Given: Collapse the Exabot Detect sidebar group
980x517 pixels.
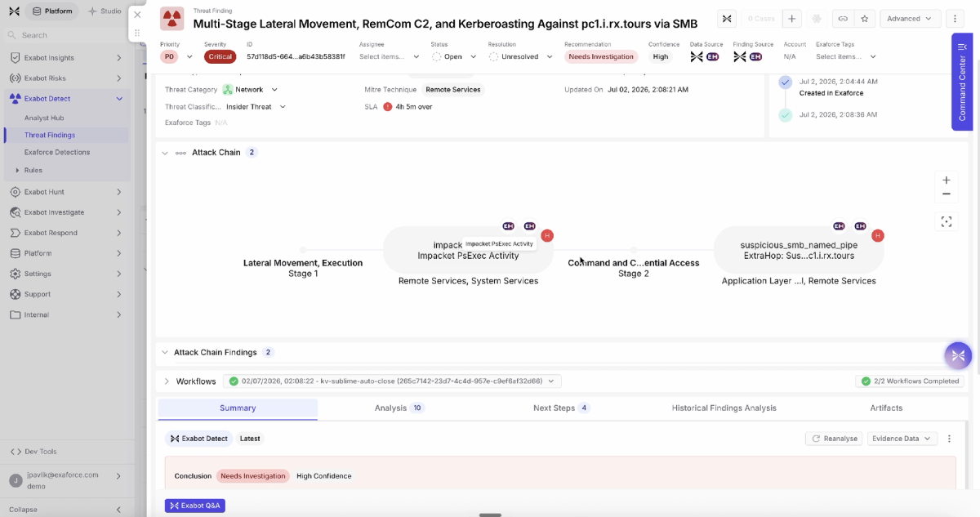Looking at the screenshot, I should click(x=119, y=99).
